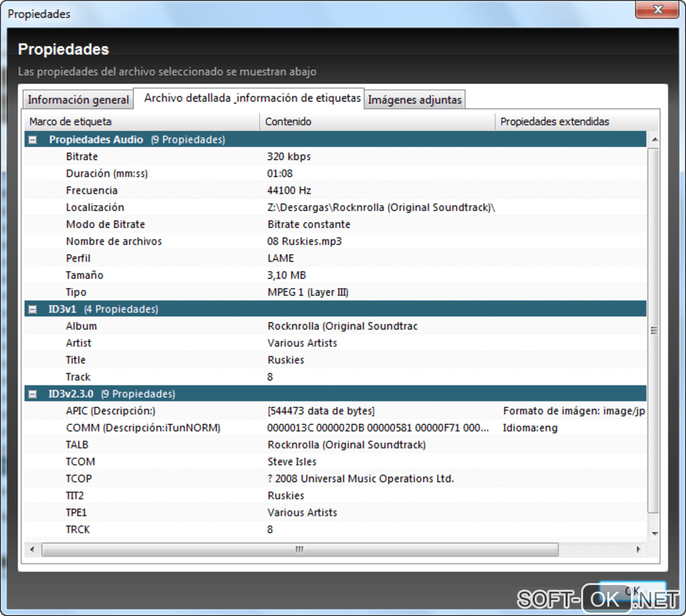Select the Bitrate row
686x616 pixels.
[335, 157]
